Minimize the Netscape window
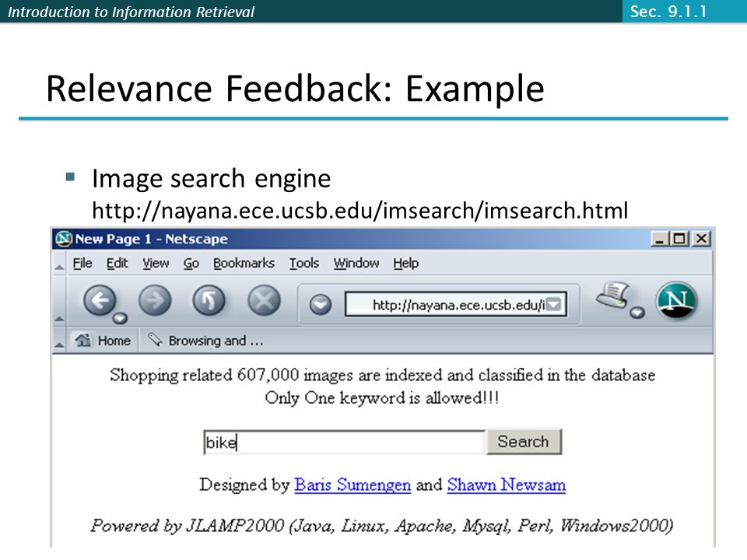Viewport: 747px width, 560px height. pyautogui.click(x=659, y=239)
